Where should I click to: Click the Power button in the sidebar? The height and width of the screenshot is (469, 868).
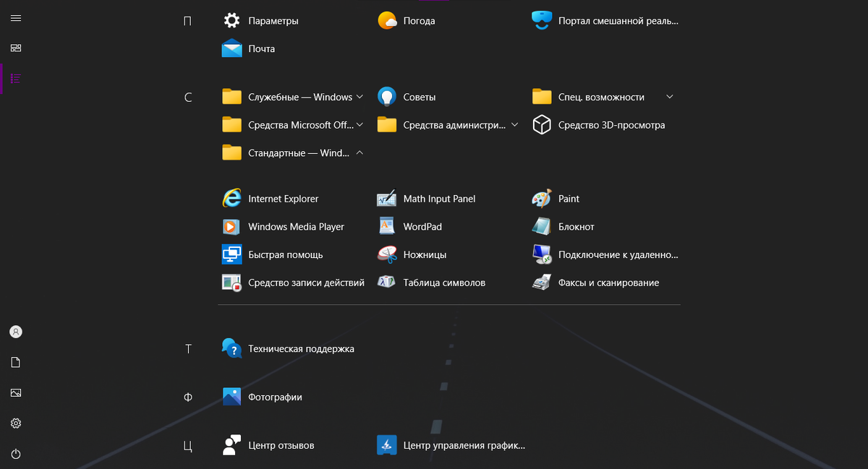pyautogui.click(x=16, y=454)
